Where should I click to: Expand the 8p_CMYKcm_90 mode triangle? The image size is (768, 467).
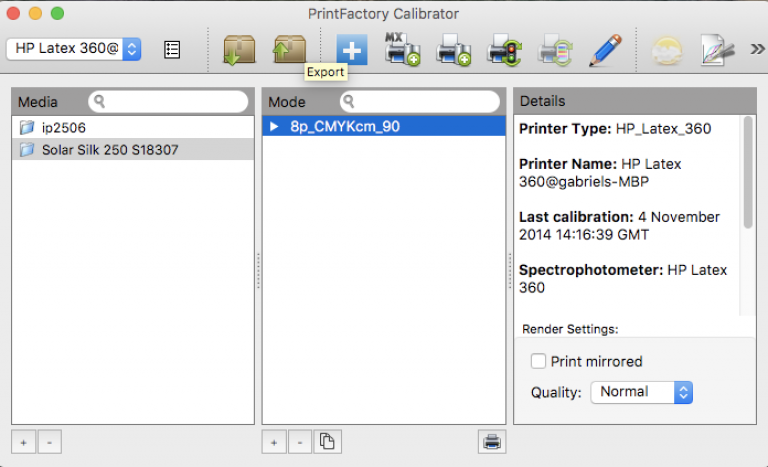coord(274,126)
